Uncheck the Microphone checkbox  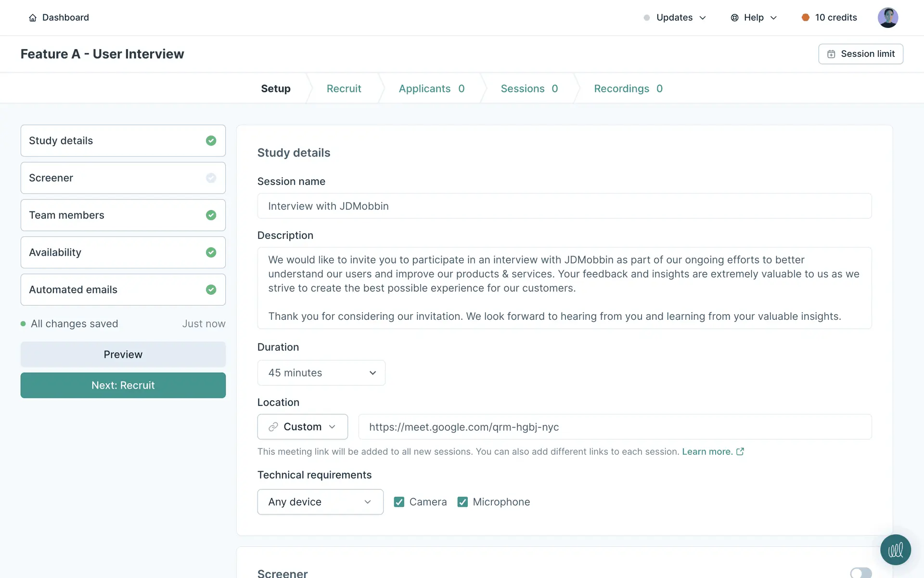pos(462,502)
